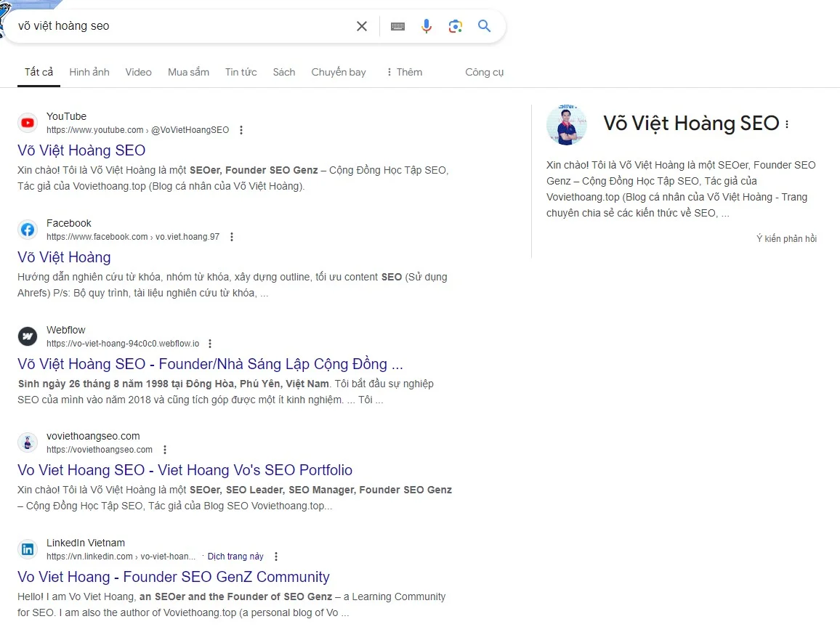Click the LinkedIn favicon icon
The height and width of the screenshot is (635, 840).
click(28, 549)
